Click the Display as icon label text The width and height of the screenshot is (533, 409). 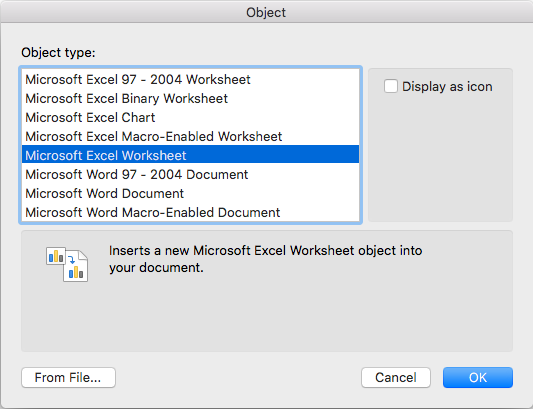(447, 86)
